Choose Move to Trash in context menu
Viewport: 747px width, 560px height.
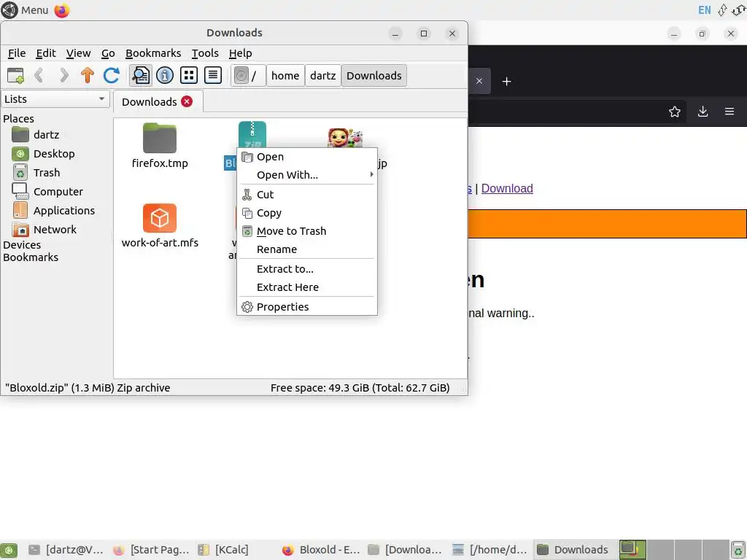click(307, 231)
